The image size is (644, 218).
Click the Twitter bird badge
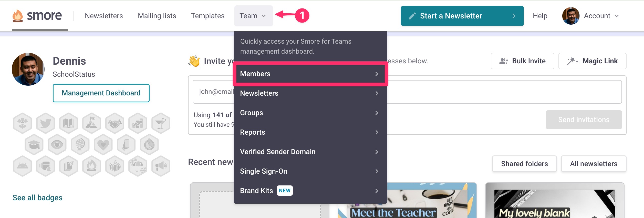point(46,123)
